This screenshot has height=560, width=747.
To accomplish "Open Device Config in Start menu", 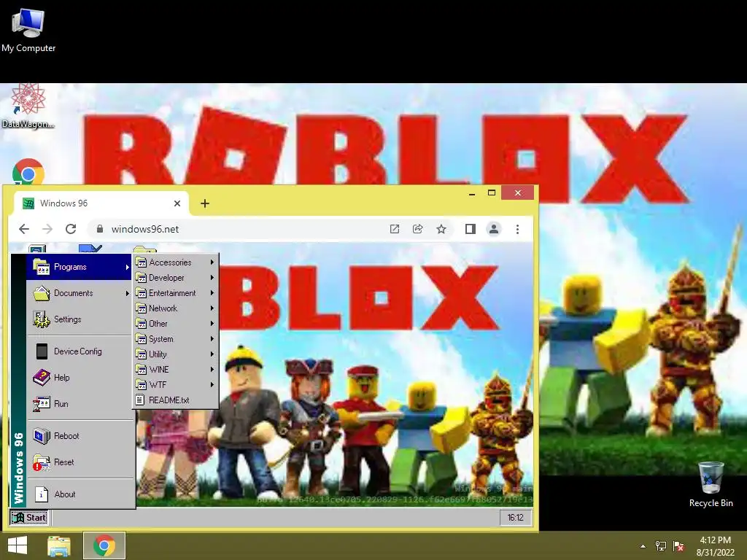I will click(79, 351).
